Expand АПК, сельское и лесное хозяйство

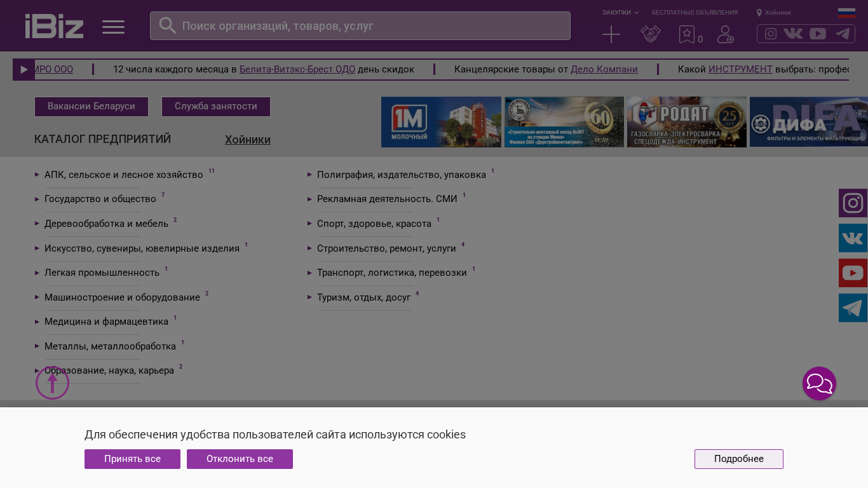[x=124, y=175]
